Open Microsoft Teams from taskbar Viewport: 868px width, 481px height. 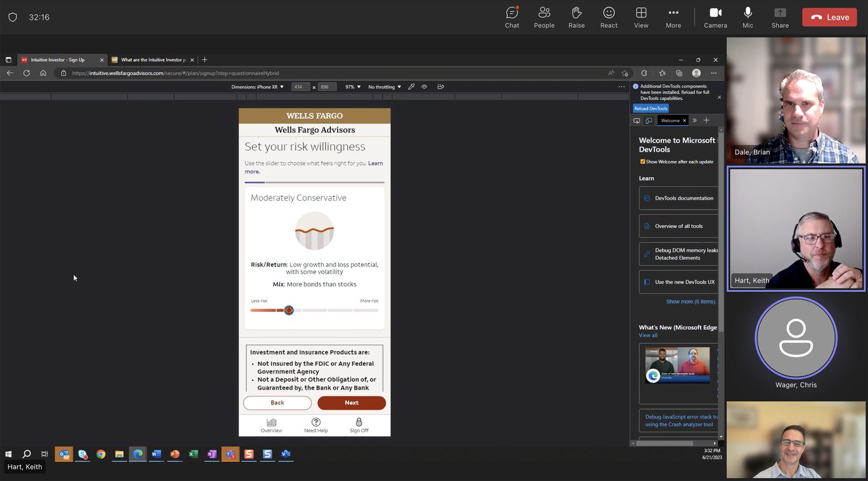click(230, 454)
